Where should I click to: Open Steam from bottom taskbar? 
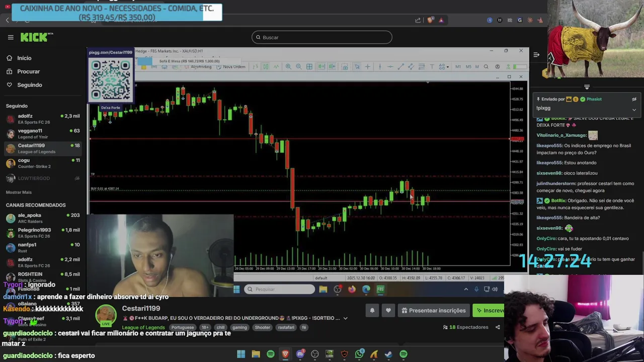tap(388, 354)
